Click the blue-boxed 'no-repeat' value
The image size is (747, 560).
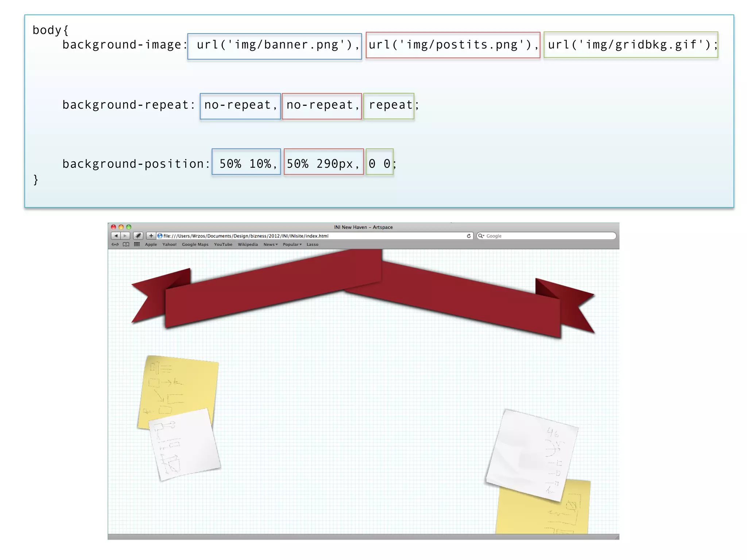tap(237, 105)
